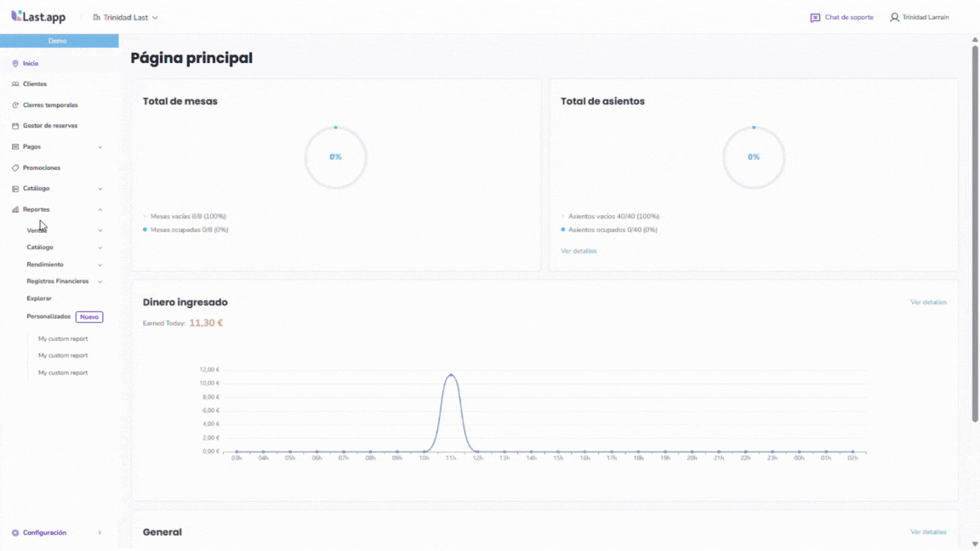The width and height of the screenshot is (980, 551).
Task: Open the first My custom report
Action: (63, 338)
